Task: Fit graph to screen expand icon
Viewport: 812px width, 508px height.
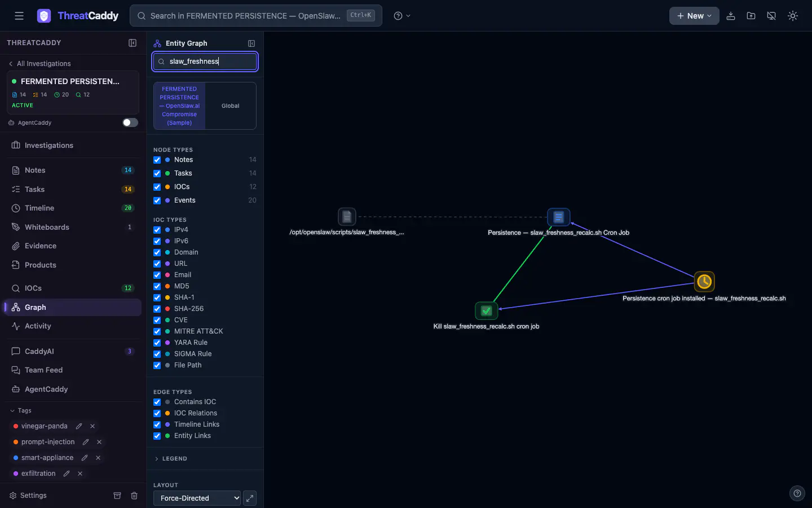Action: point(250,498)
